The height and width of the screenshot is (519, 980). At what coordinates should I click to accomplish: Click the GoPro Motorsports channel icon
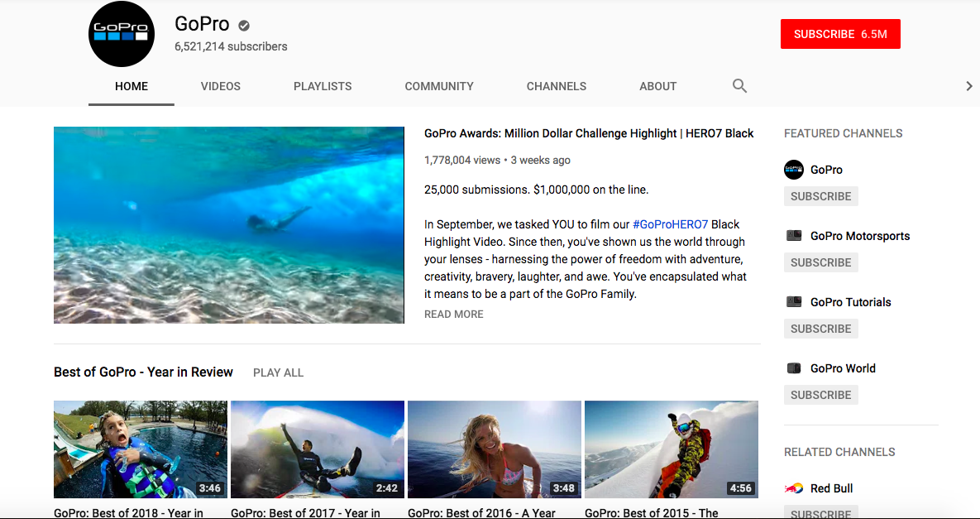coord(794,236)
